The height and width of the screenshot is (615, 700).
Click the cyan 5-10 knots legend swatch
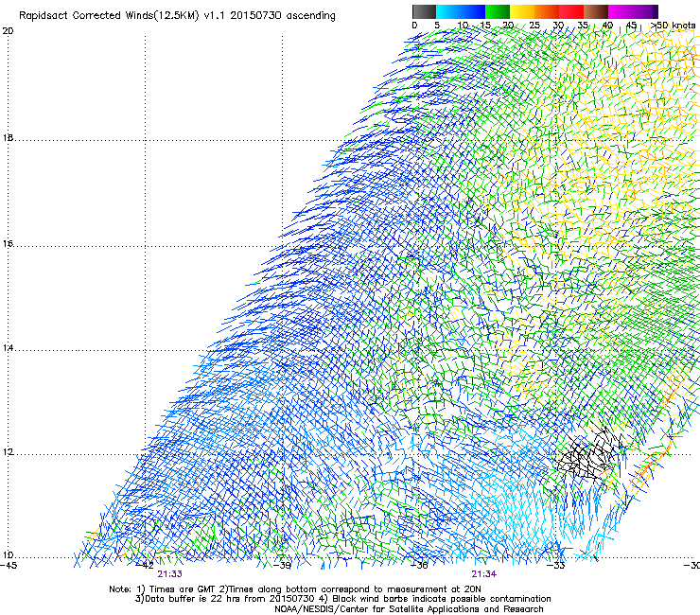click(448, 12)
